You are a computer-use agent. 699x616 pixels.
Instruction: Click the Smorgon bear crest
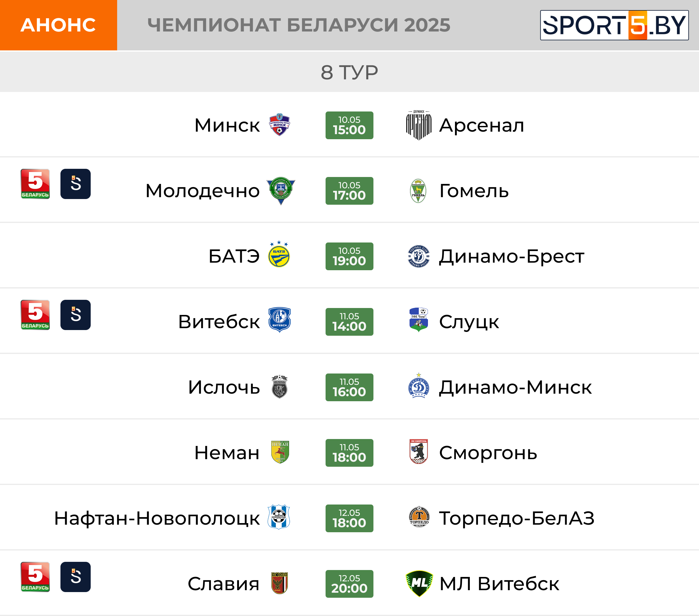point(418,452)
